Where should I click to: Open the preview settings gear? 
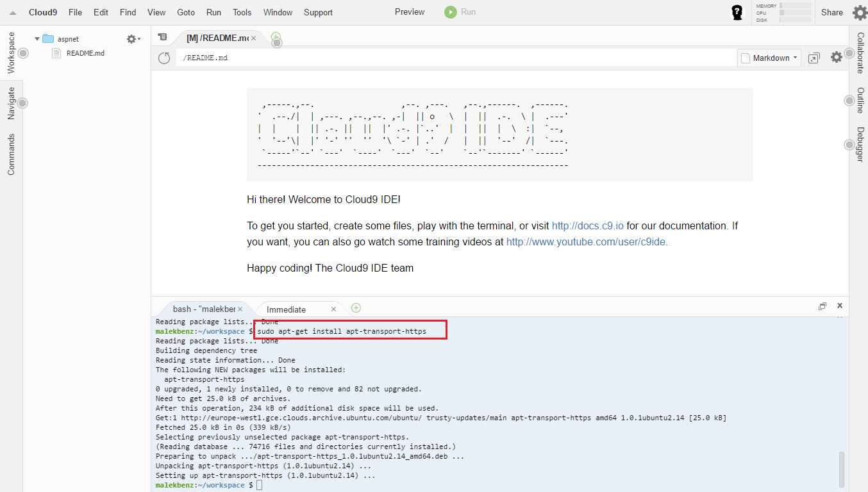837,57
